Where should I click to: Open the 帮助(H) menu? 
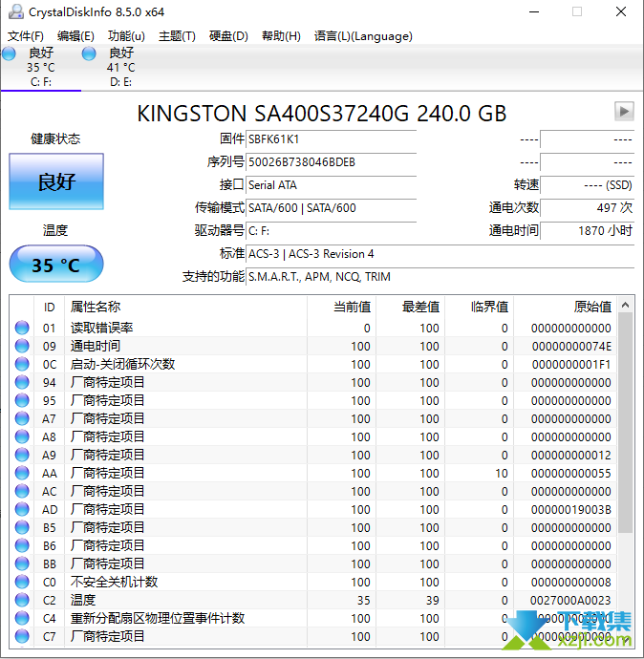point(281,36)
